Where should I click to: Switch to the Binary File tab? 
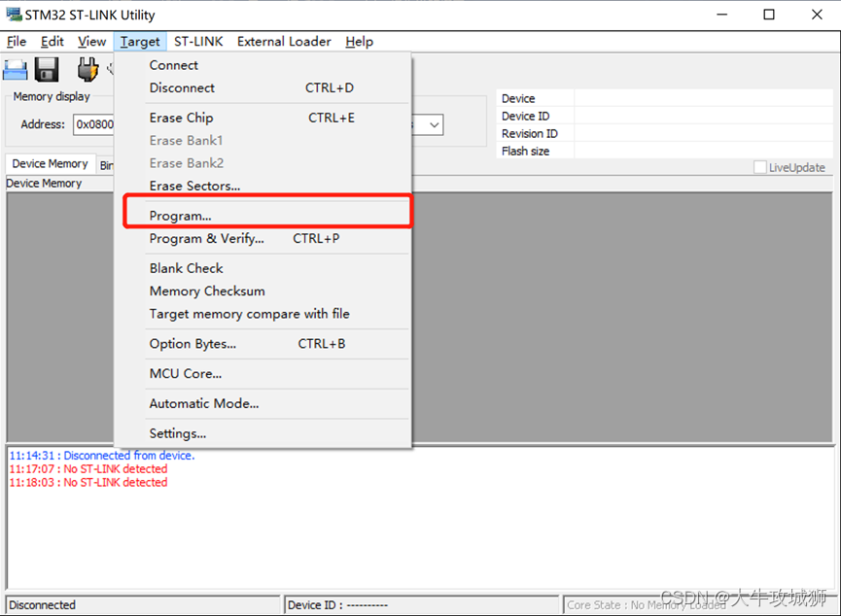click(x=106, y=165)
